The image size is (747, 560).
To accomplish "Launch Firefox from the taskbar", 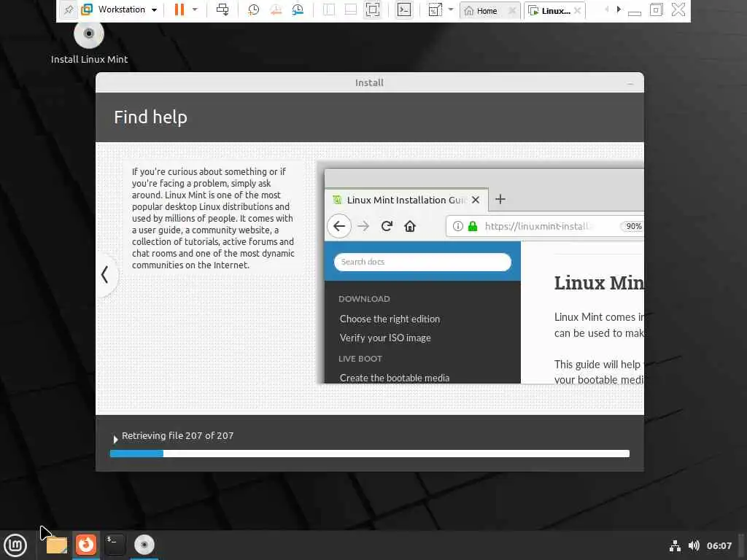I will (x=86, y=544).
